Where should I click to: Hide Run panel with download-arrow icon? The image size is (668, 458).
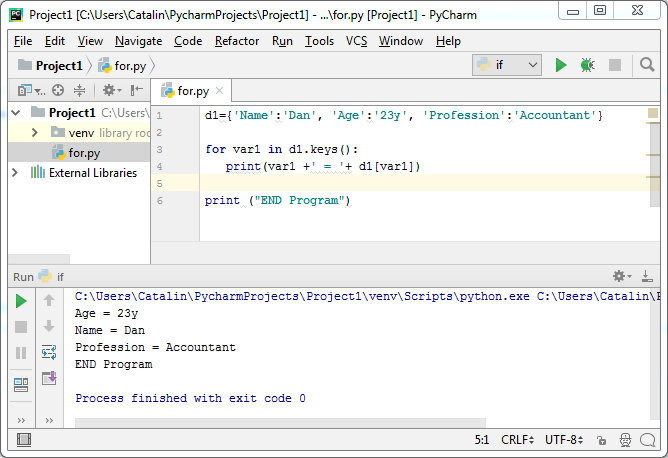point(647,276)
